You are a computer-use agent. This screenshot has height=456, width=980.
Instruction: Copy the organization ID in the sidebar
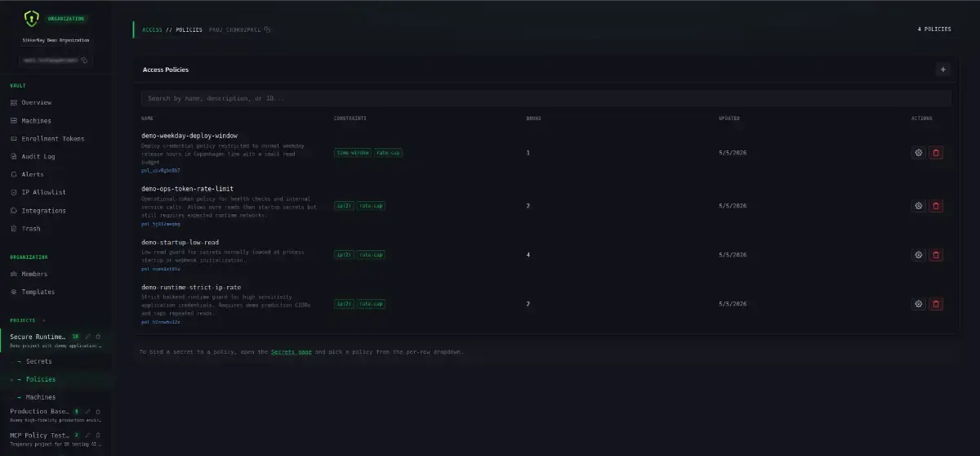click(84, 60)
